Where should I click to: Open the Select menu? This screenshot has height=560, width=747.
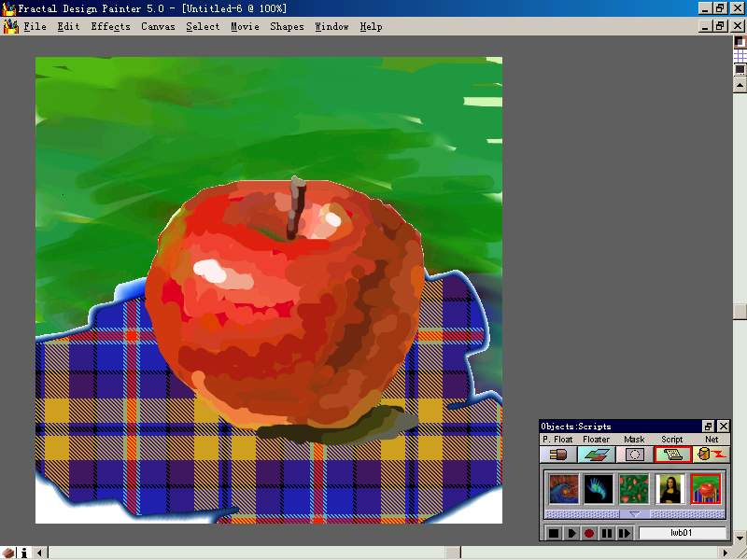[203, 27]
